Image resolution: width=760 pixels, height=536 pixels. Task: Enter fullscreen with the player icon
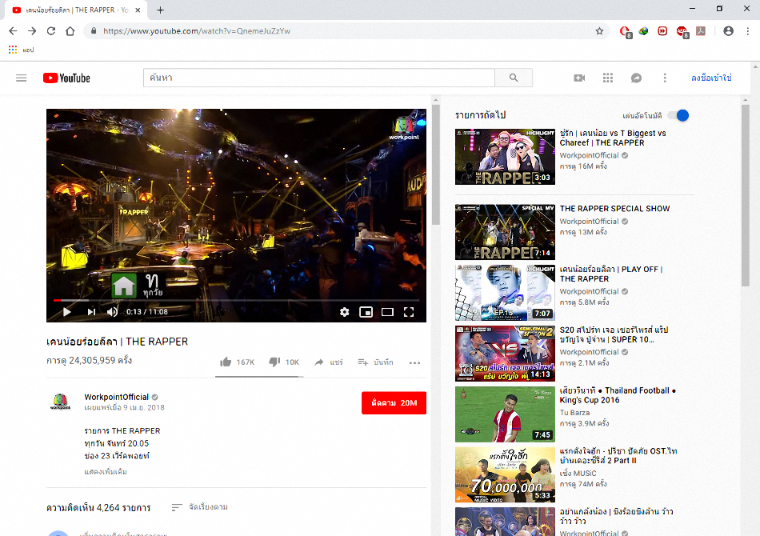(409, 312)
